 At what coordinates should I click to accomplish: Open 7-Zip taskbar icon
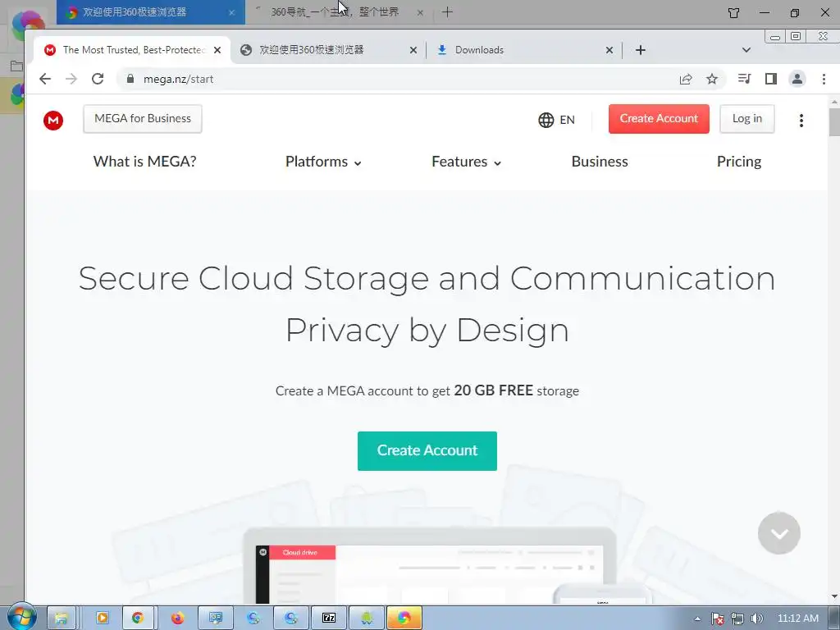tap(329, 619)
